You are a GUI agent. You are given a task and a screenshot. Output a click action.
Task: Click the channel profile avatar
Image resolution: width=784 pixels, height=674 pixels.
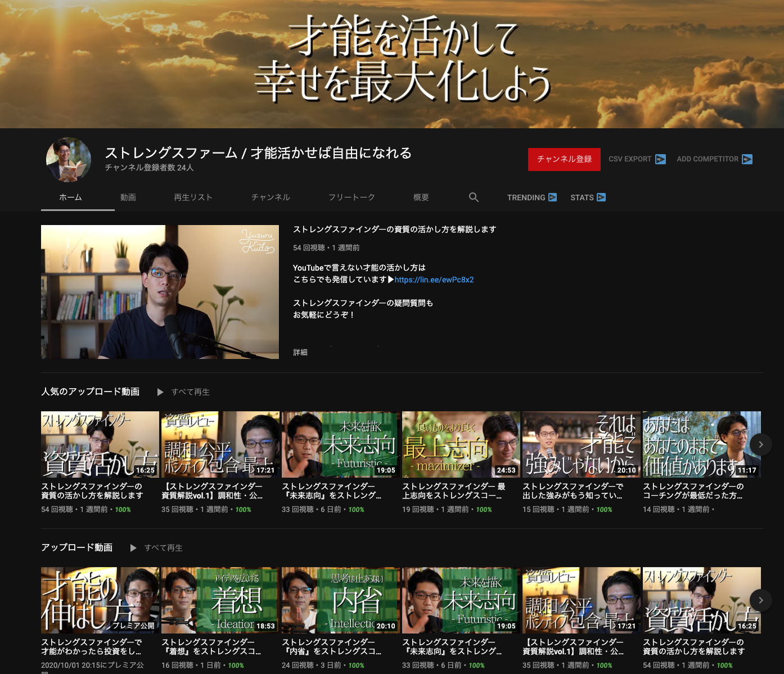(x=69, y=160)
